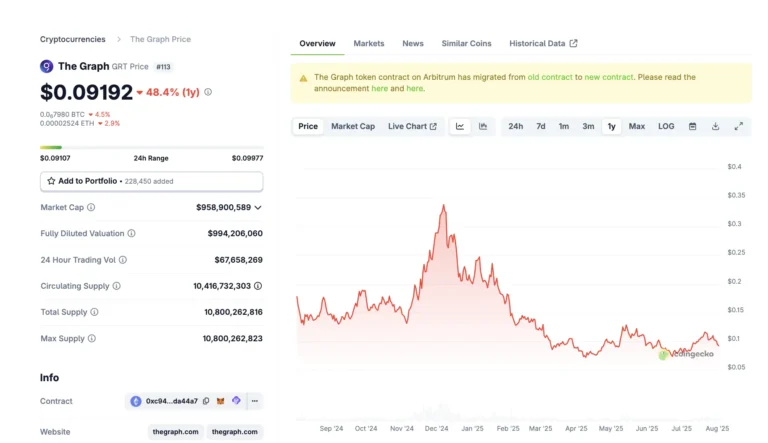768x443 pixels.
Task: Click Market Cap info icon
Action: click(91, 207)
